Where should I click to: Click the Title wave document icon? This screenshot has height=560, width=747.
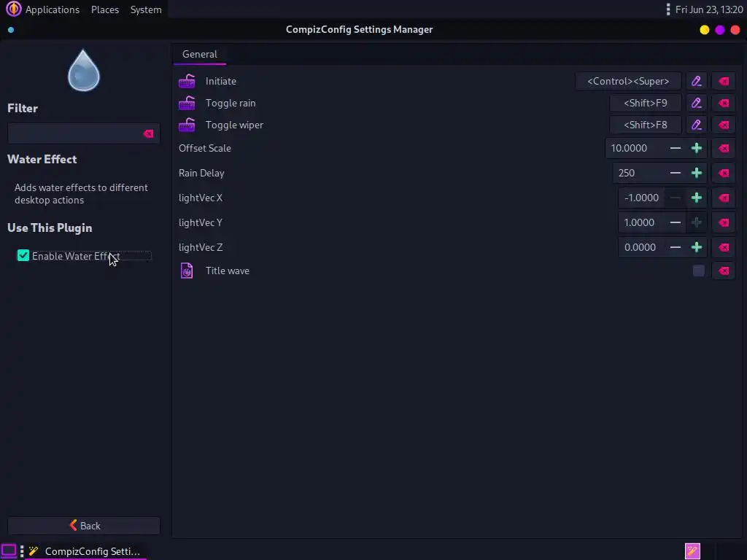(x=187, y=271)
